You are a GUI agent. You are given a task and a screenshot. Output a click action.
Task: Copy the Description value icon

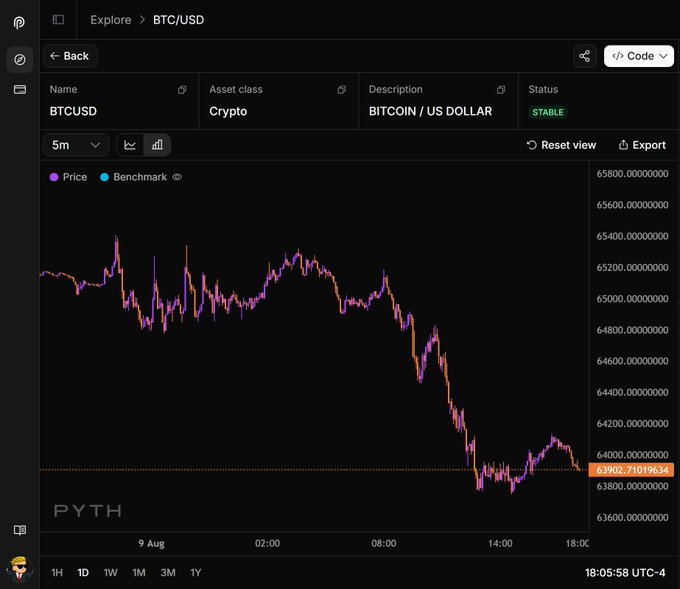pos(501,89)
